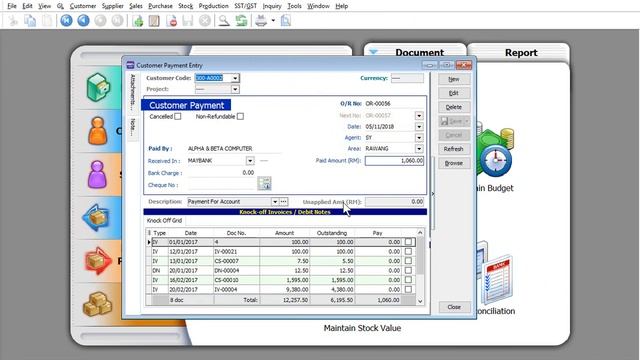The image size is (640, 360).
Task: Tick the pay checkbox for DN-00004
Action: coord(408,270)
